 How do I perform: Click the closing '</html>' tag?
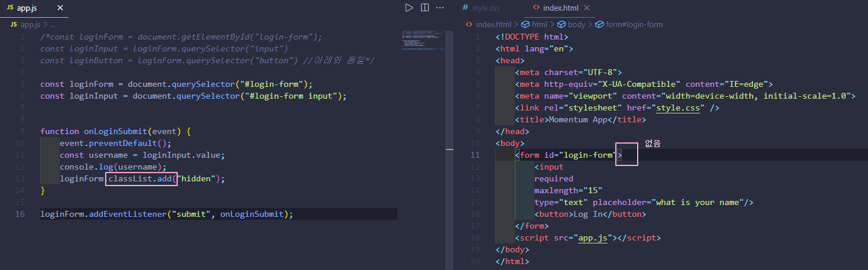(x=513, y=261)
